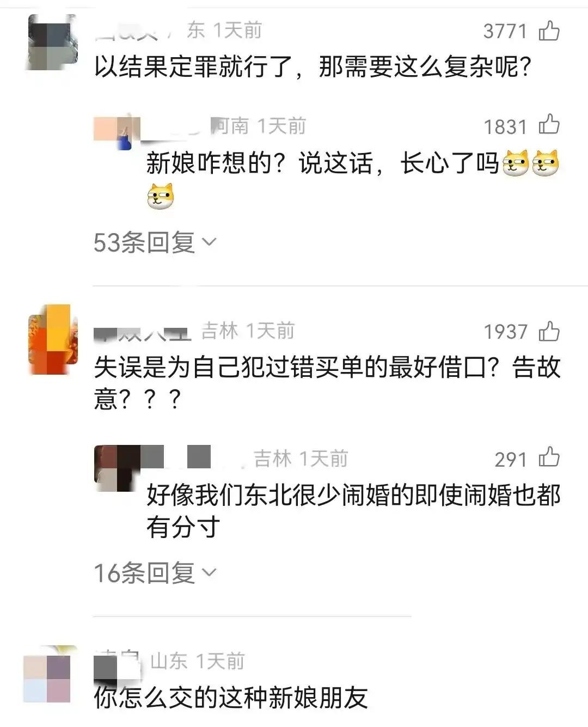Screen dimensions: 588x727
Task: Like the reply with 291 likes
Action: coord(549,458)
